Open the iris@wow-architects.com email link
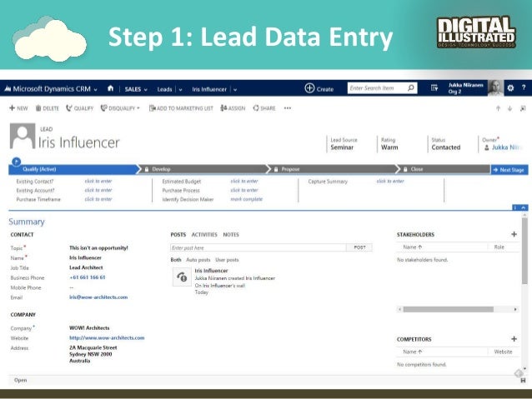 click(98, 297)
